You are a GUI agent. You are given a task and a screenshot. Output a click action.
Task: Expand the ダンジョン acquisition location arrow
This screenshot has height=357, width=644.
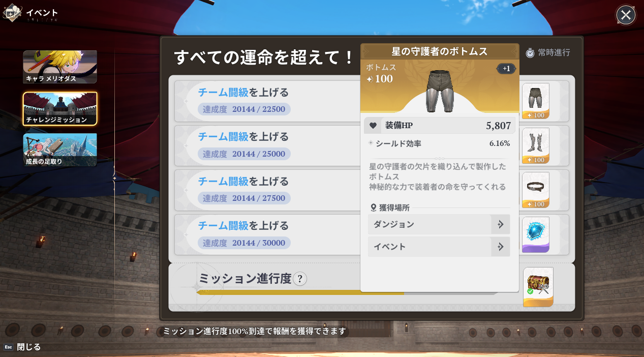click(501, 224)
